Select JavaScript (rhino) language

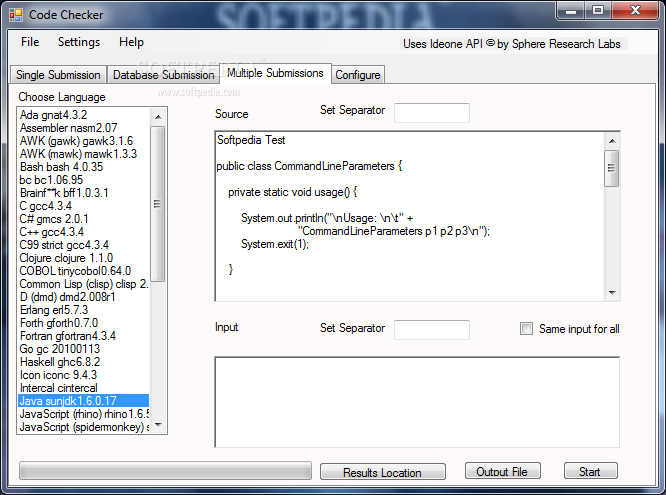pos(84,414)
